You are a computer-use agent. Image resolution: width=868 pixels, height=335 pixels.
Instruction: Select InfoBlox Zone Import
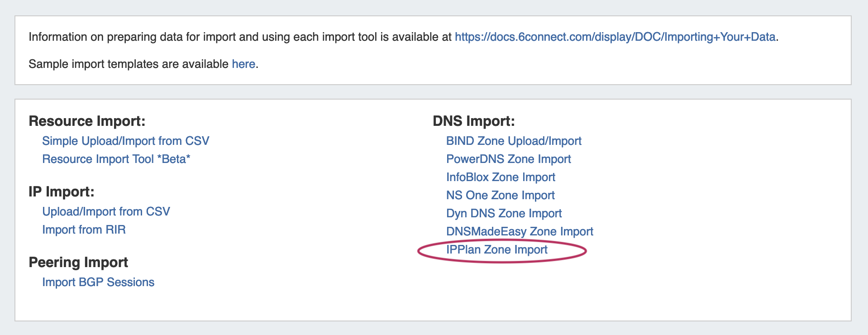point(501,177)
